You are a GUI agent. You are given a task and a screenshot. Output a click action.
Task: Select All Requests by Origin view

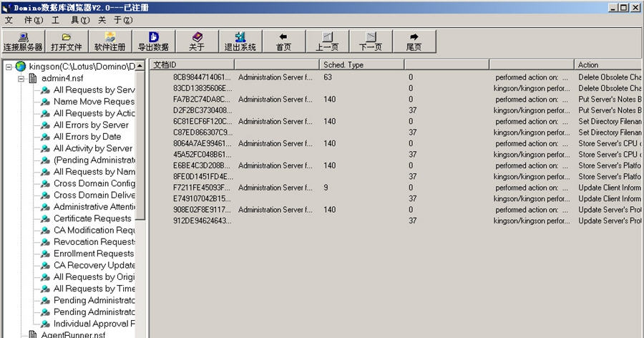(x=94, y=276)
